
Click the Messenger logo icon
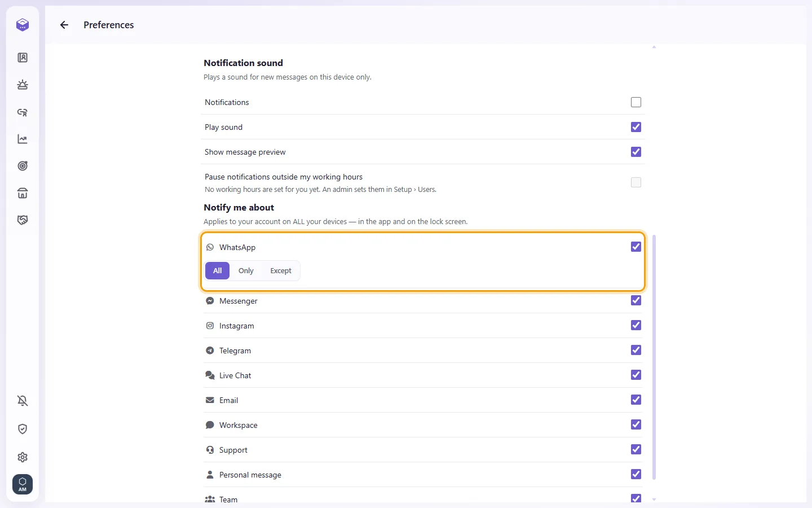[x=210, y=301]
